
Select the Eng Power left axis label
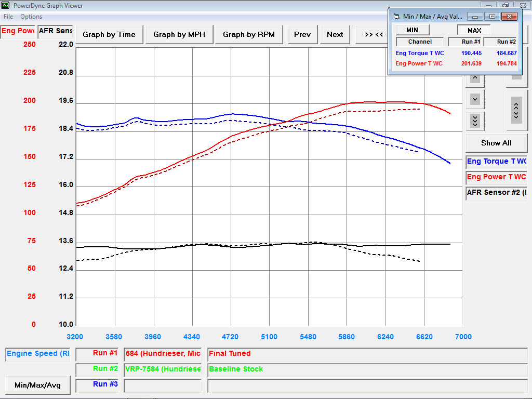click(x=18, y=31)
